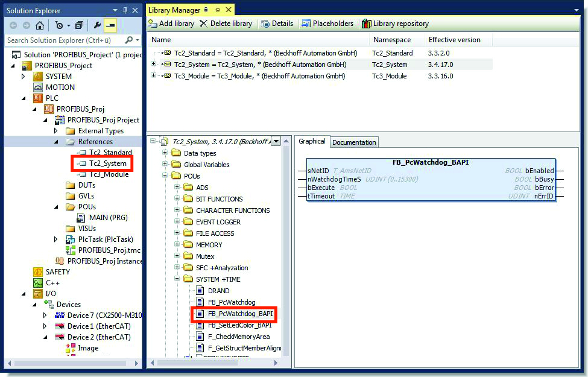Select Device 1 (EtherCAT)

99,326
